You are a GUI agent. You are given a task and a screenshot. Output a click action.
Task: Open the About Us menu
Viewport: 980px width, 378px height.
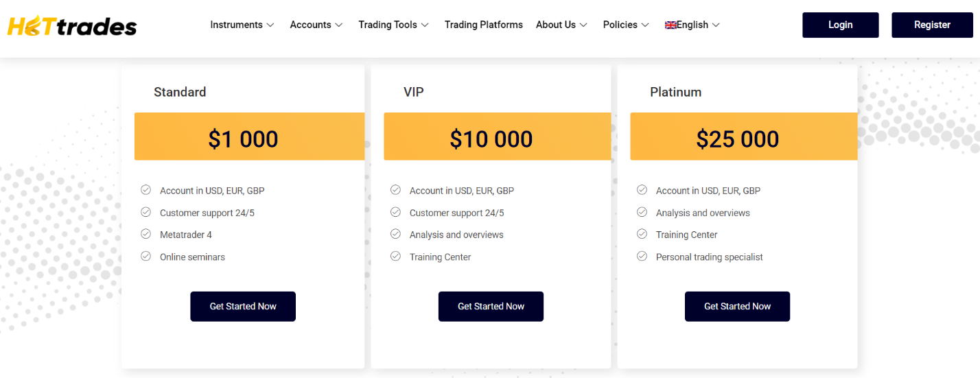click(561, 25)
